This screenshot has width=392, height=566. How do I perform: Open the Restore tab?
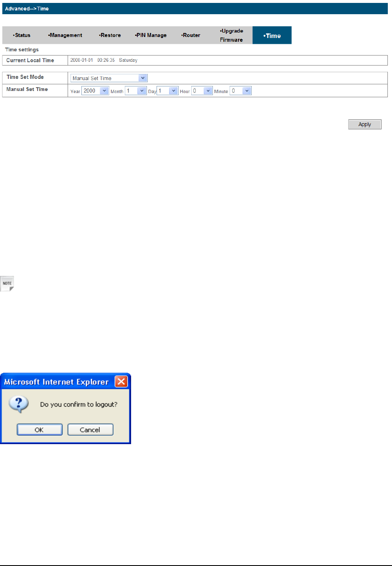[x=110, y=35]
